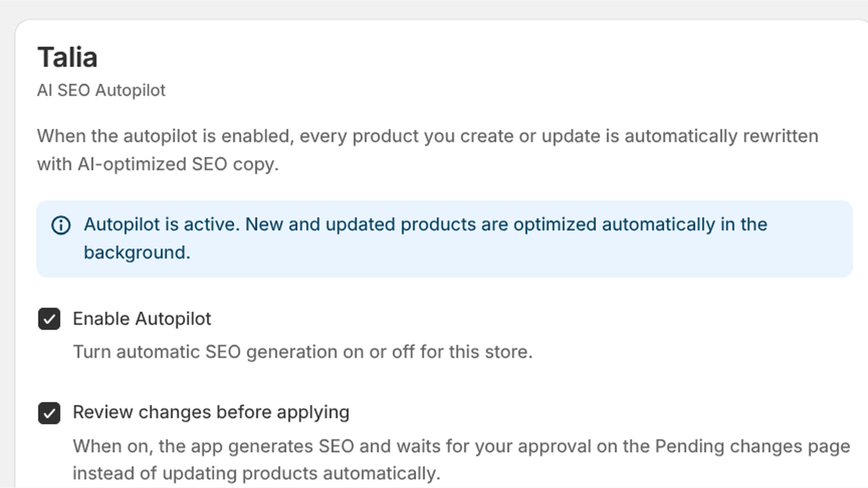Screen dimensions: 868x488
Task: Click the Enable Autopilot label text
Action: [x=142, y=319]
